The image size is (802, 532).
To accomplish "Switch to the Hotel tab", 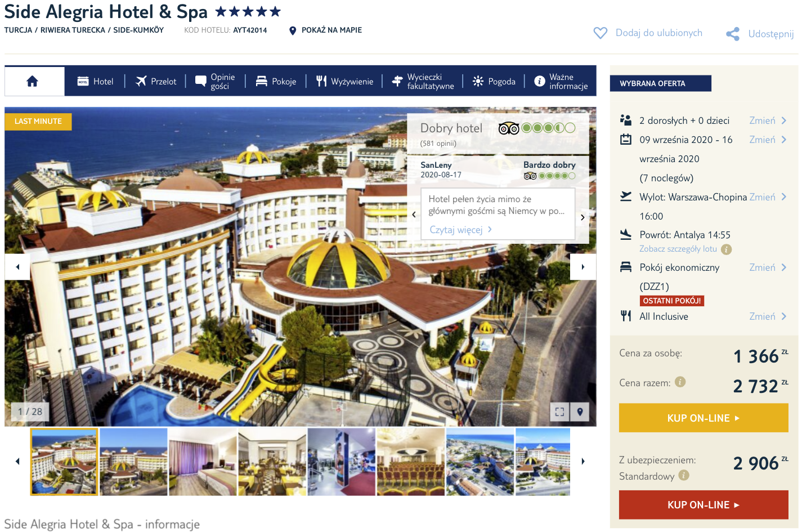I will point(95,82).
